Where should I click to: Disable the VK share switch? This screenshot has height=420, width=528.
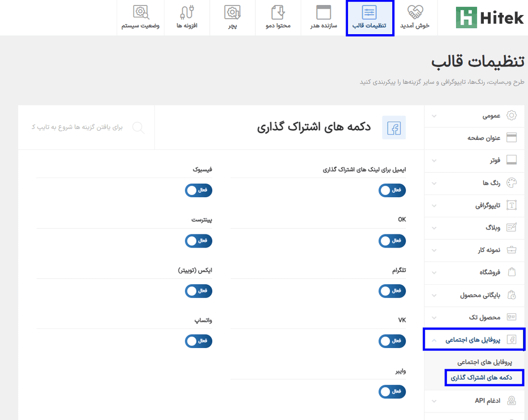coord(392,341)
